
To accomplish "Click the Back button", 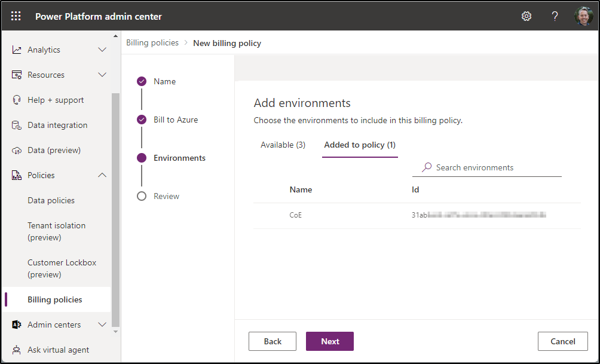I will (273, 341).
